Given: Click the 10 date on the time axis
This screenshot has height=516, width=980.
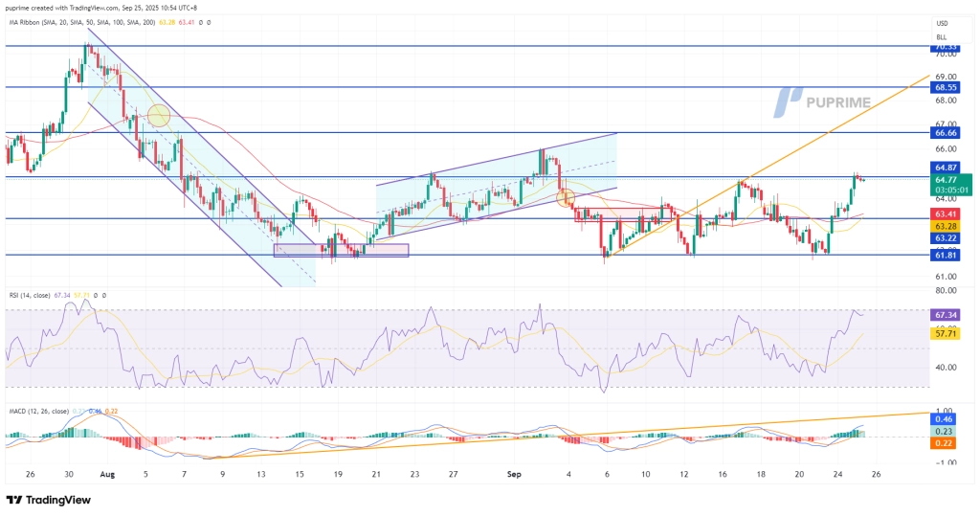Looking at the screenshot, I should click(x=646, y=475).
